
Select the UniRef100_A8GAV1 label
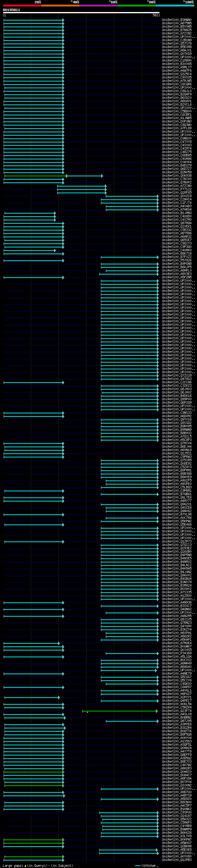pos(177,101)
